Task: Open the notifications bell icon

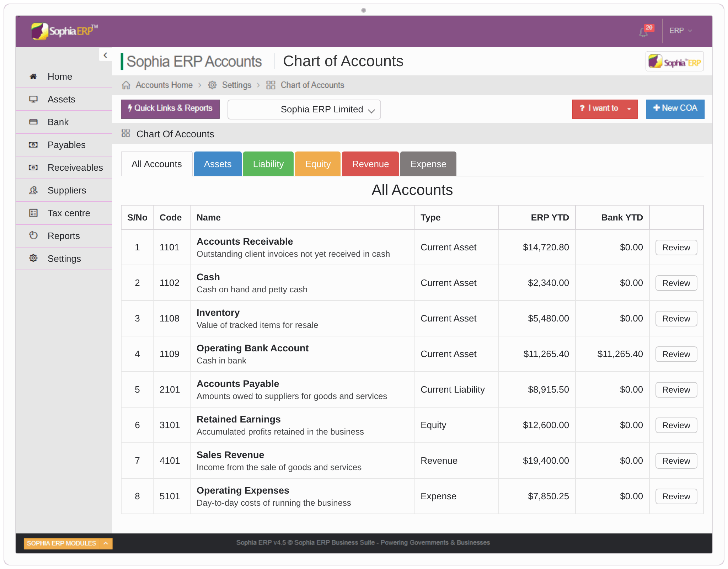Action: coord(643,32)
